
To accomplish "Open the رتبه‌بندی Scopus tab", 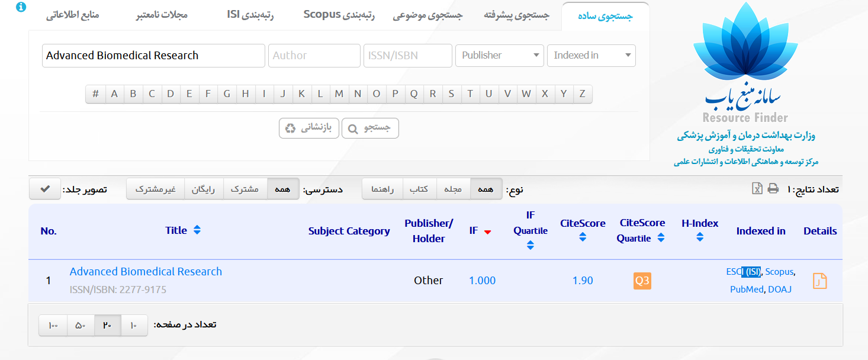I will (339, 15).
